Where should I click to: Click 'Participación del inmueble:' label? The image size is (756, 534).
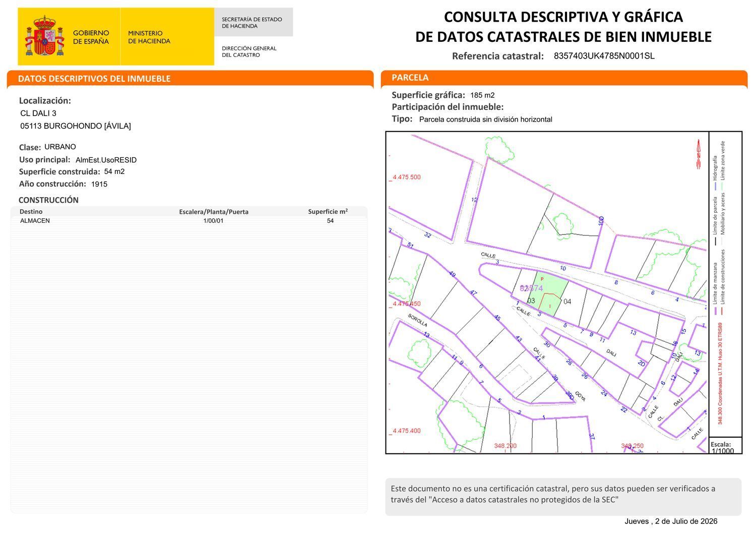tap(448, 107)
